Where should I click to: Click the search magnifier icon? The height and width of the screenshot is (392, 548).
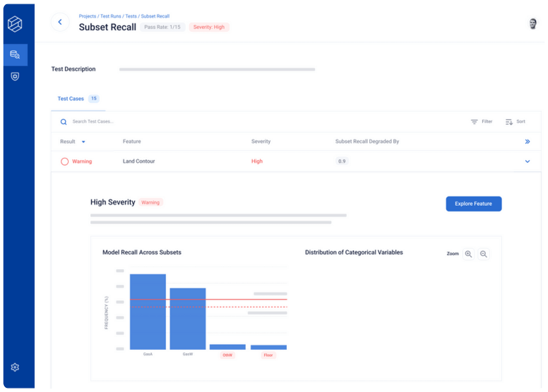pos(64,122)
